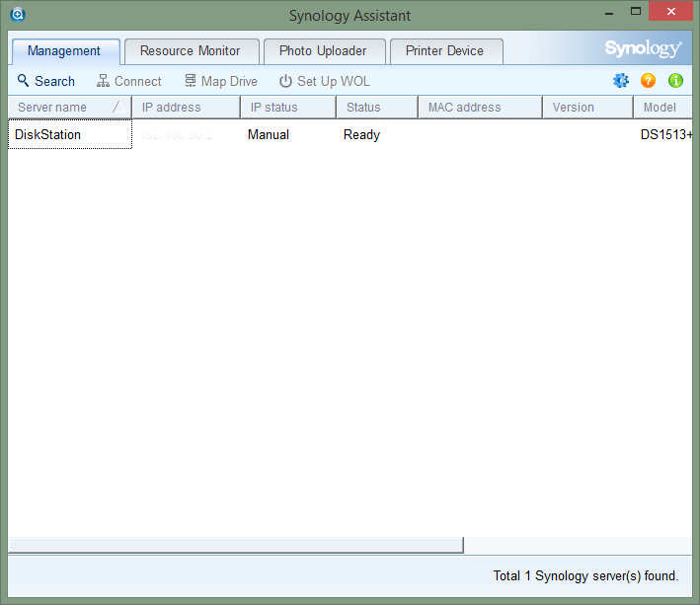Minimize the Synology Assistant window

609,12
